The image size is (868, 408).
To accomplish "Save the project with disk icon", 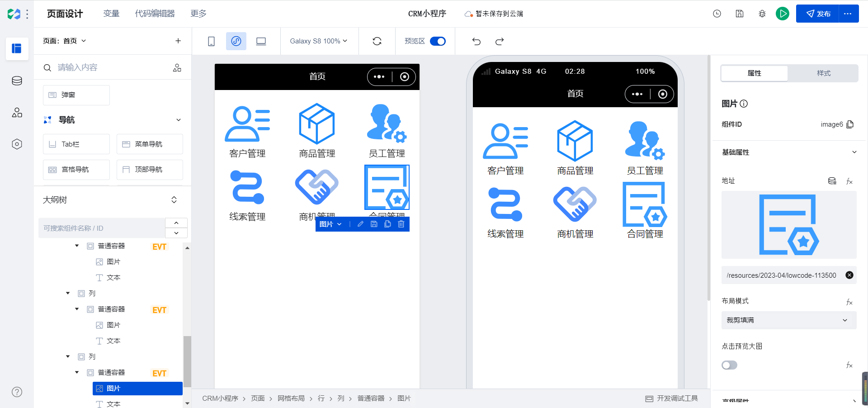I will click(x=740, y=14).
